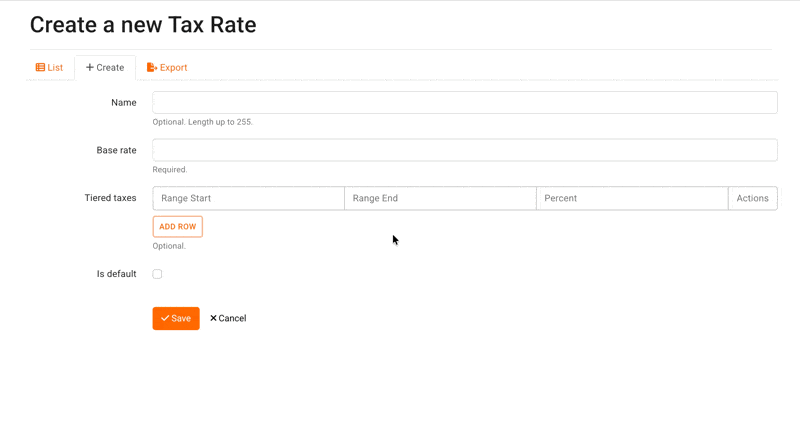Image resolution: width=800 pixels, height=436 pixels.
Task: Click the export file icon
Action: pyautogui.click(x=152, y=68)
